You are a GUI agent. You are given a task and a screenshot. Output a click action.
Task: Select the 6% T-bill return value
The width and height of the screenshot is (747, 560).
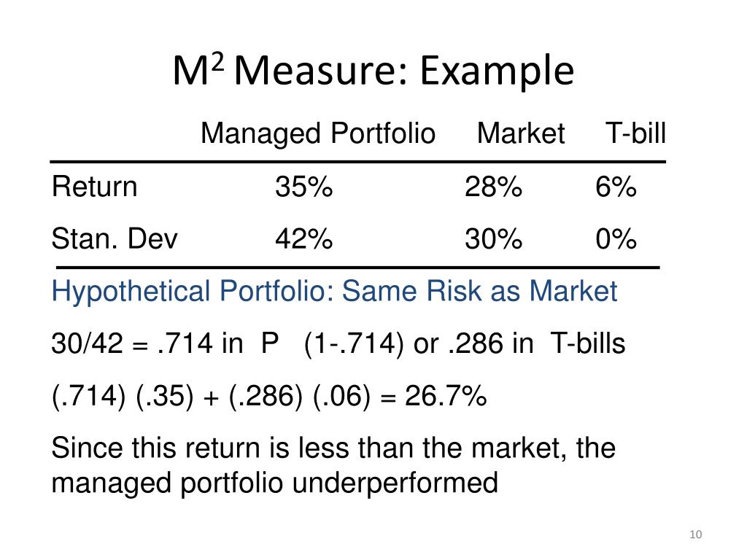(x=616, y=188)
